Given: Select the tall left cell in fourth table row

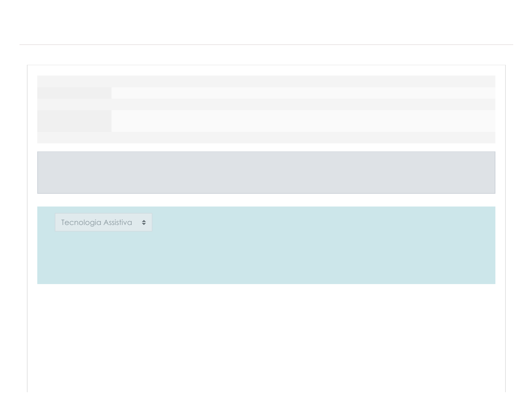Looking at the screenshot, I should pyautogui.click(x=74, y=121).
